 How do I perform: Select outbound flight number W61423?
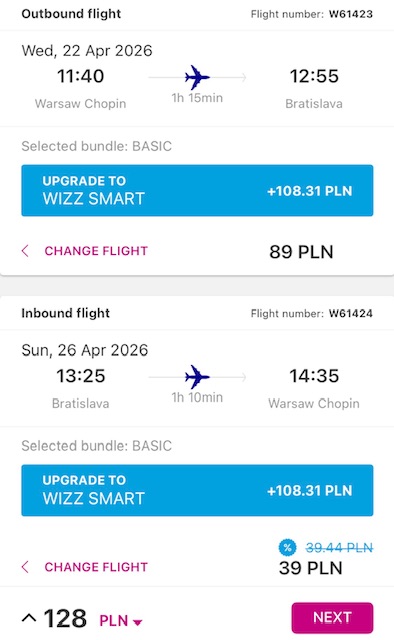coord(351,14)
